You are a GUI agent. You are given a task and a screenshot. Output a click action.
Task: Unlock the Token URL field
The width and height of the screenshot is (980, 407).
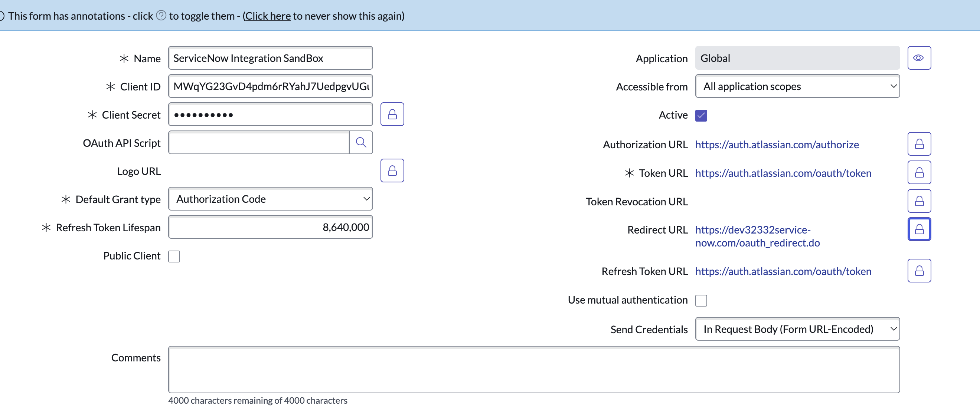(x=919, y=172)
